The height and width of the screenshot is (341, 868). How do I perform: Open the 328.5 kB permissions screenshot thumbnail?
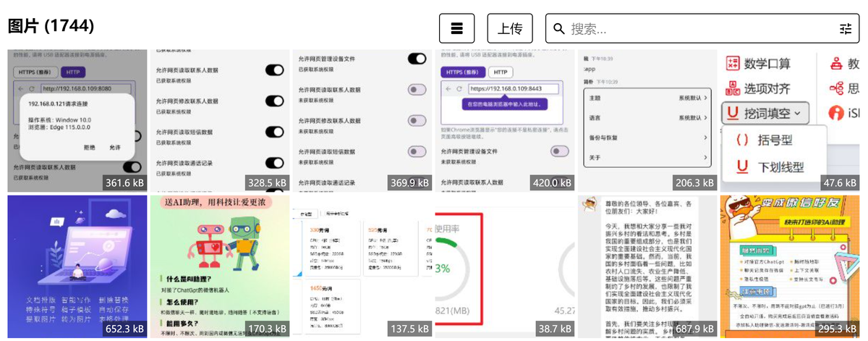[219, 120]
